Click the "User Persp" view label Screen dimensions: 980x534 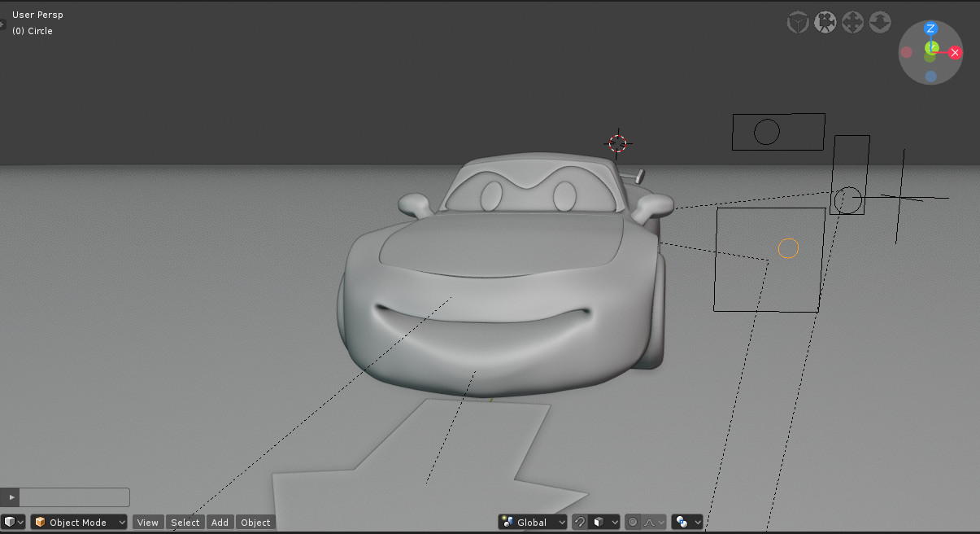(x=37, y=15)
